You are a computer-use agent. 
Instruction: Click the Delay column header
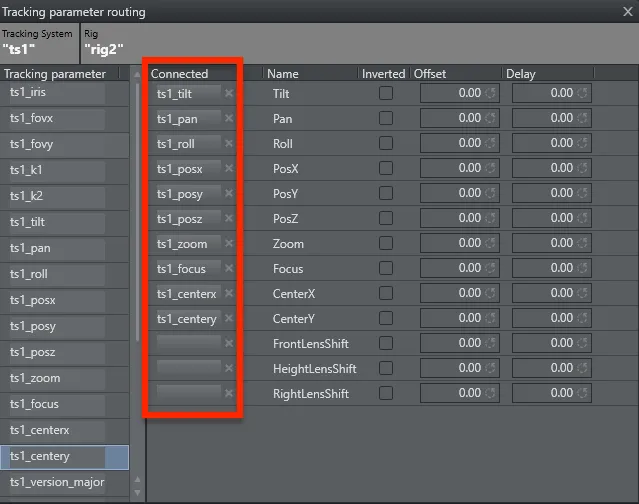520,74
